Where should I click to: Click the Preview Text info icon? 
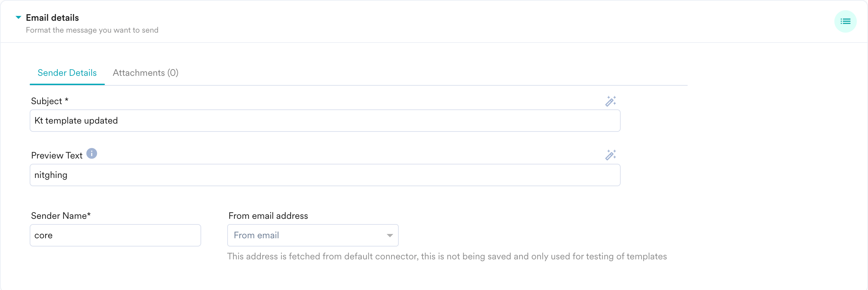[x=92, y=154]
